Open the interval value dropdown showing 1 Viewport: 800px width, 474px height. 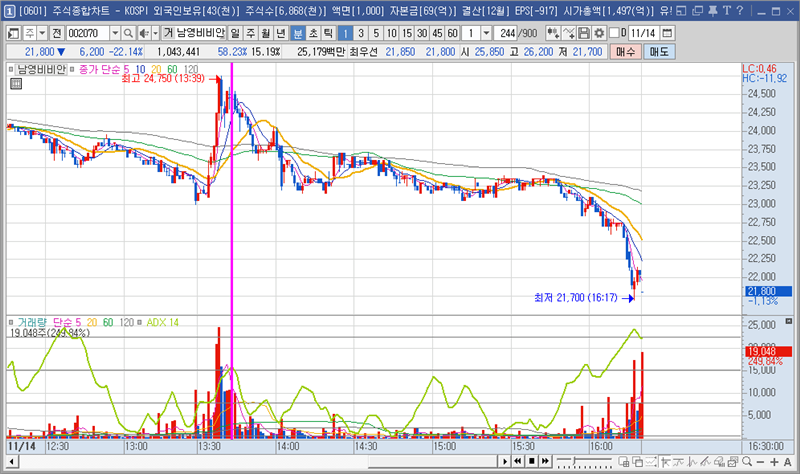(487, 32)
